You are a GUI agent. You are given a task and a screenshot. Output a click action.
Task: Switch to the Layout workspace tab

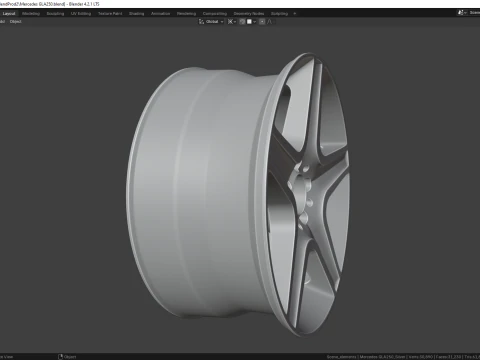click(9, 14)
